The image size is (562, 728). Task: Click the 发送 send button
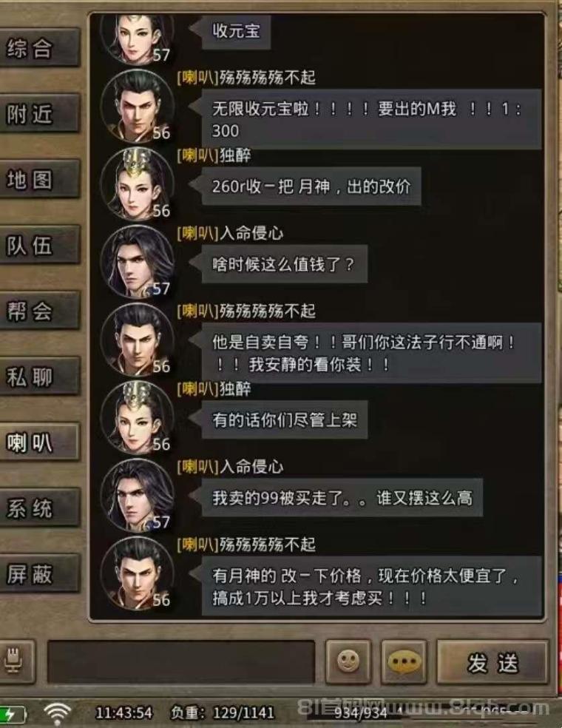pos(492,662)
